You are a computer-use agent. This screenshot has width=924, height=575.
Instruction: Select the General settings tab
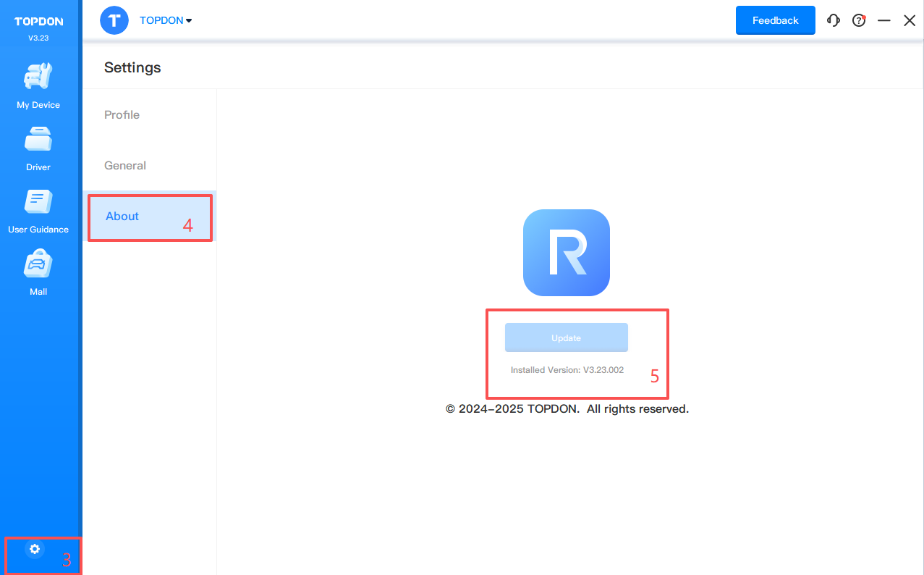tap(125, 165)
